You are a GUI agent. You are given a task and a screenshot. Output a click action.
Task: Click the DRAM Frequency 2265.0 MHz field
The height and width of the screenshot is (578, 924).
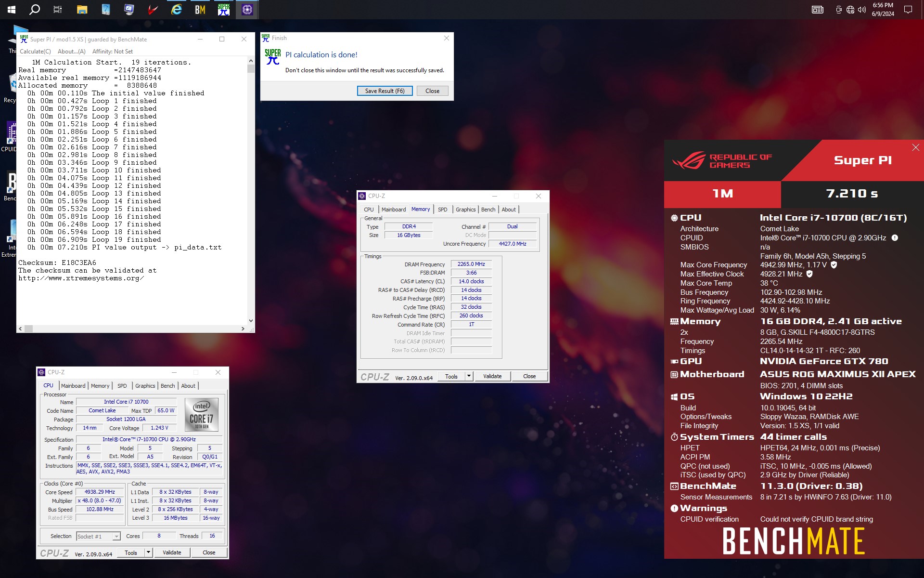[471, 264]
